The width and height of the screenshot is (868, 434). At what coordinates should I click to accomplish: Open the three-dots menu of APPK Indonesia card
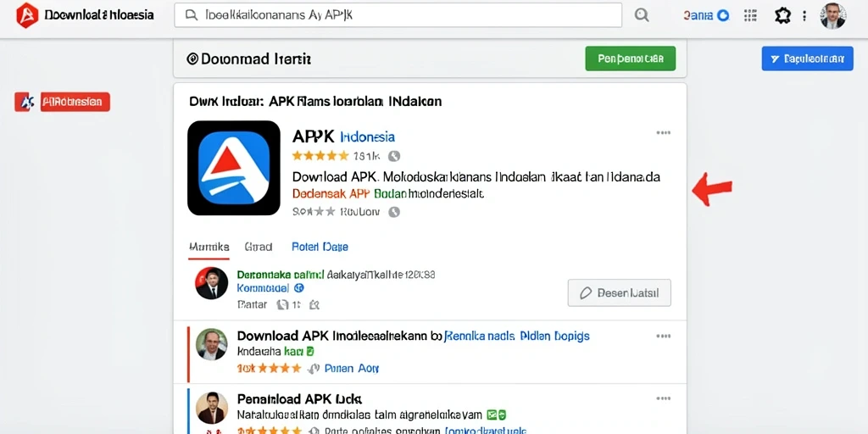tap(663, 133)
